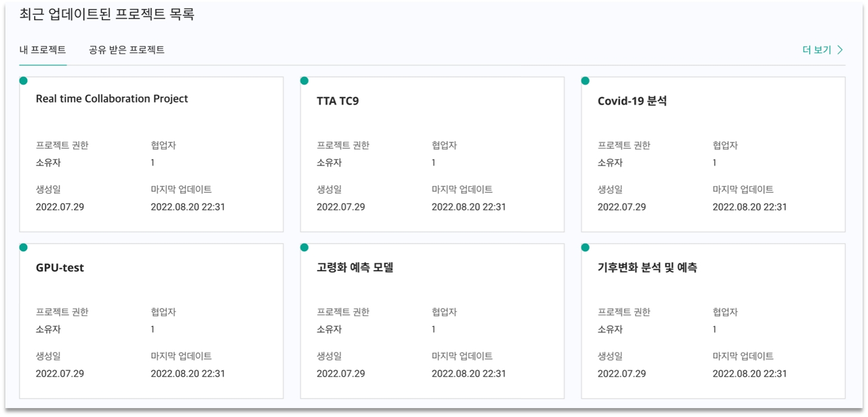
Task: Click the green status dot on TTA TC9 card
Action: tap(304, 81)
